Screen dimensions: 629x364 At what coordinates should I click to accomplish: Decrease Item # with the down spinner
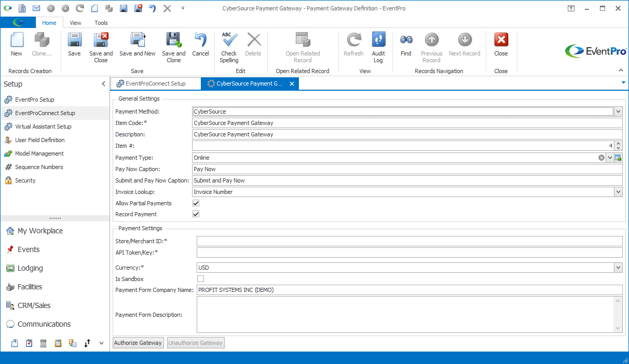619,149
